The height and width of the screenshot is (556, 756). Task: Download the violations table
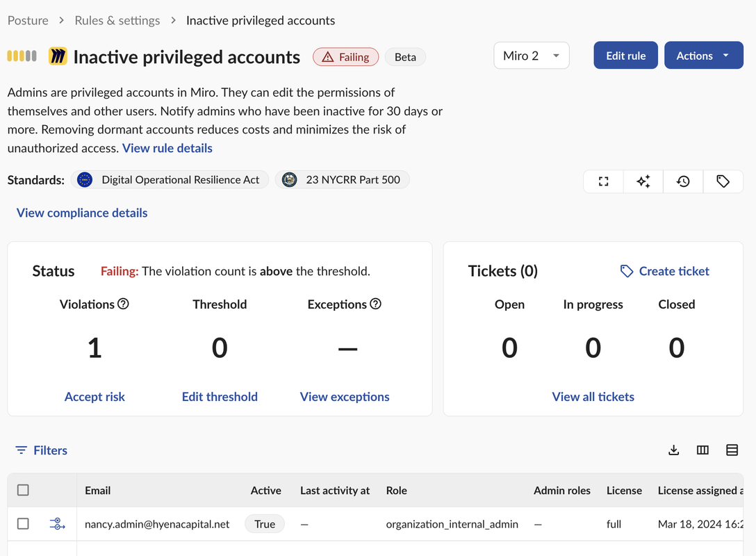[673, 450]
